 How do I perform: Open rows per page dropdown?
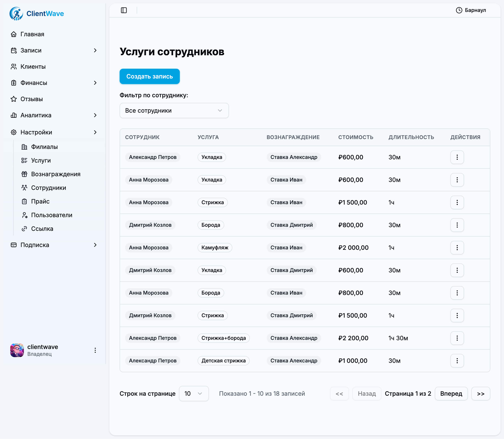pos(193,393)
